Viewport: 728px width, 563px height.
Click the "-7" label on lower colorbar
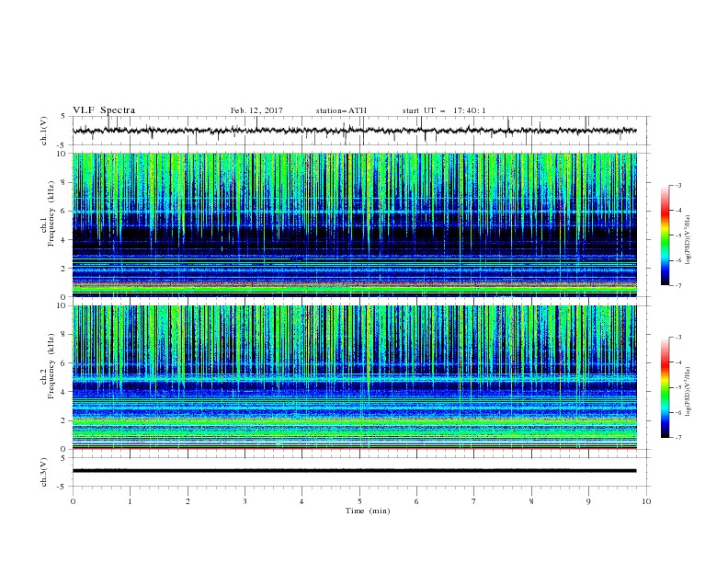677,438
